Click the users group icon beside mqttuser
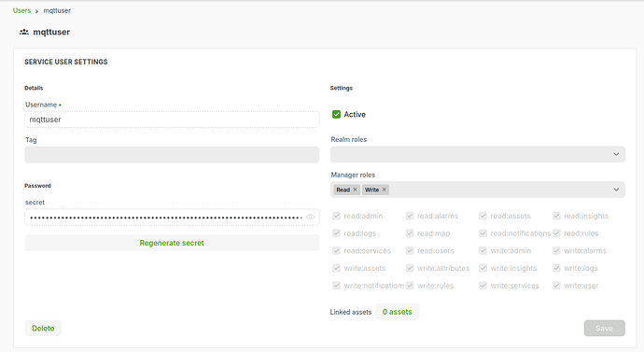The width and height of the screenshot is (644, 352). [24, 32]
